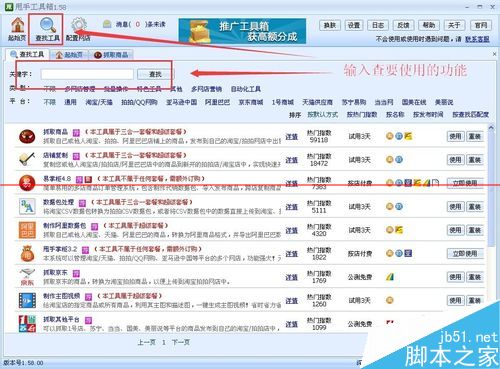Sort list 按查找匹配度
The width and height of the screenshot is (500, 369).
[x=470, y=114]
